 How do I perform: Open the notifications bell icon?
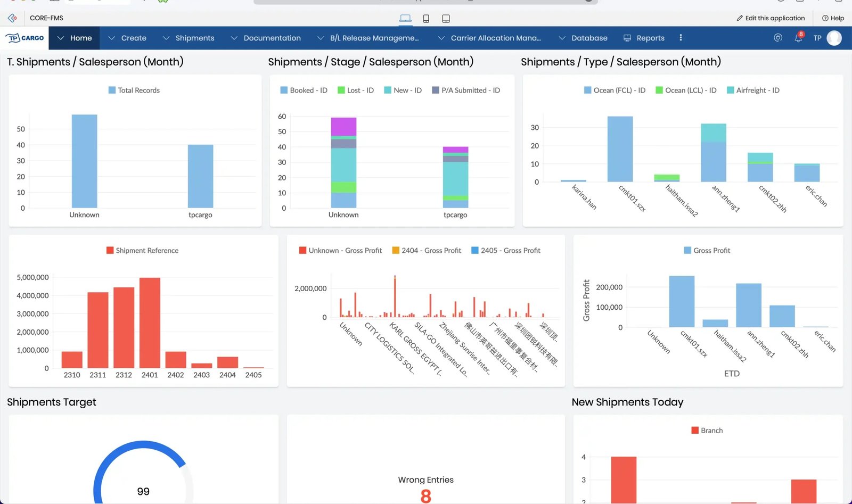pyautogui.click(x=798, y=38)
